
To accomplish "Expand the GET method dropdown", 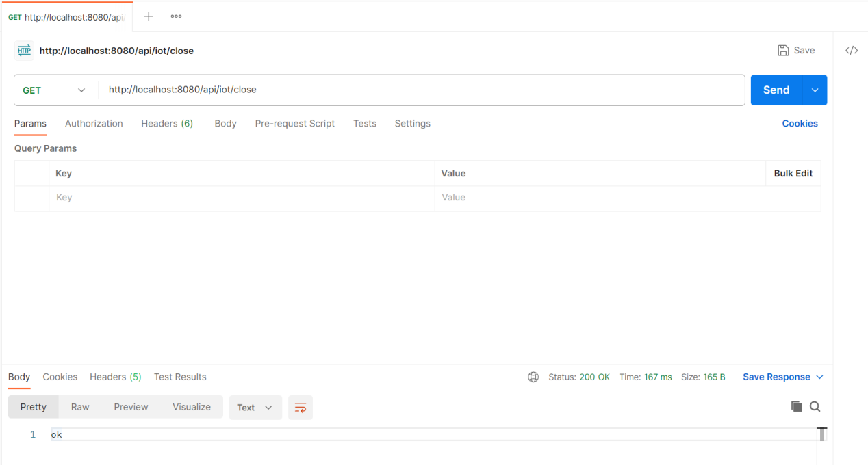I will click(55, 90).
